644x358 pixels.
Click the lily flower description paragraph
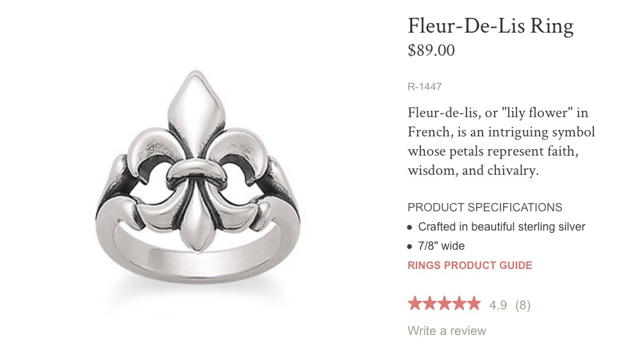coord(501,142)
